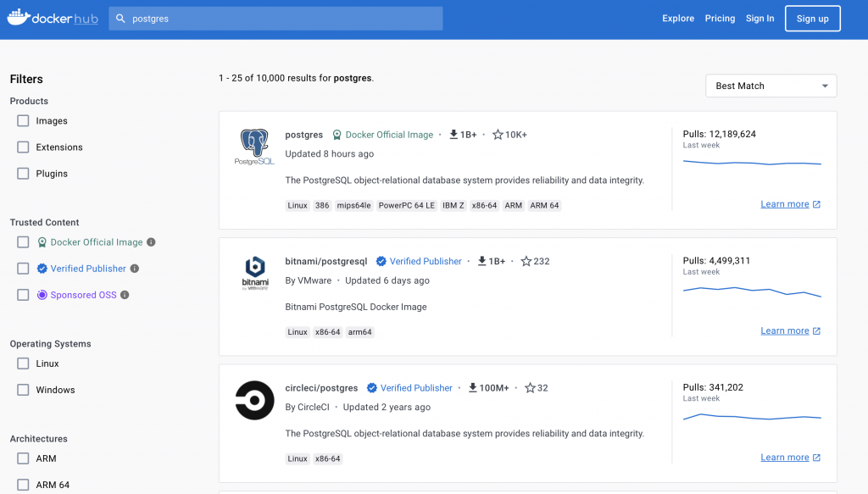Click the Sign up button
Viewport: 868px width, 494px height.
[x=813, y=19]
